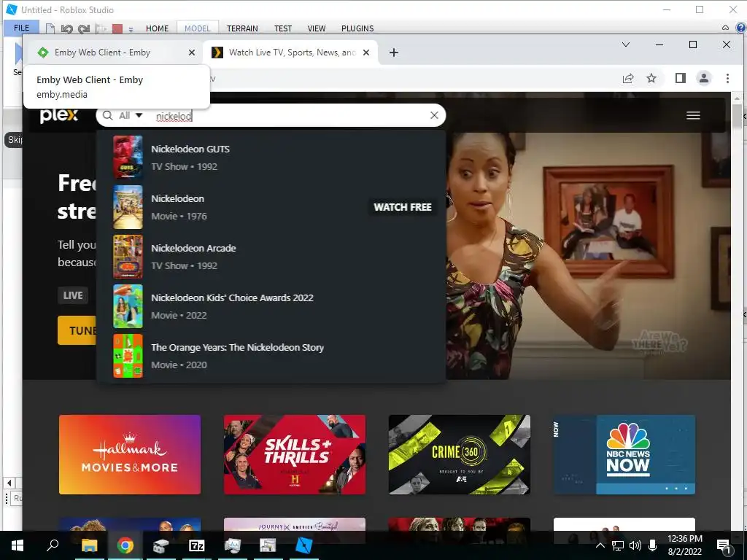Select Nickelodeon GUTS search result
The height and width of the screenshot is (560, 747).
(271, 157)
